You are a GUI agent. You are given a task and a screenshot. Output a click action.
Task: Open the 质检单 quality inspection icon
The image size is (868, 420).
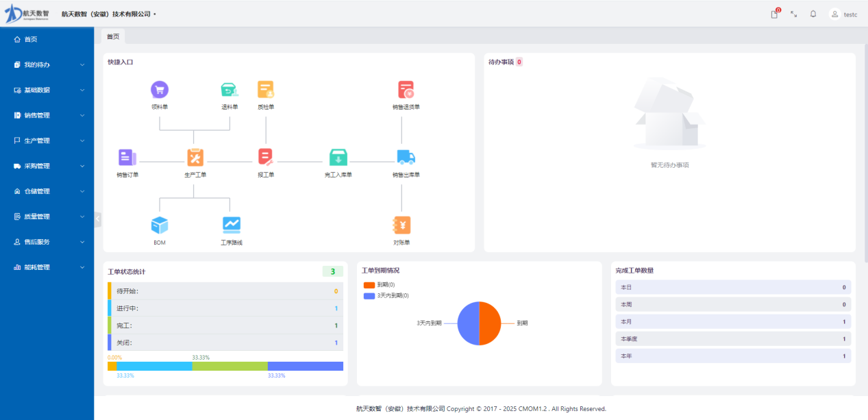pos(266,90)
